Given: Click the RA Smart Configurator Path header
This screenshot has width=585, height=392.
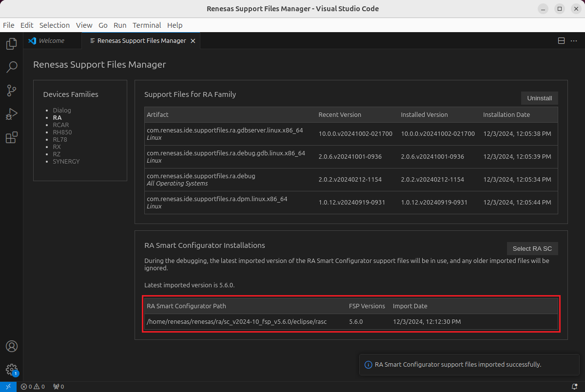Looking at the screenshot, I should (186, 306).
